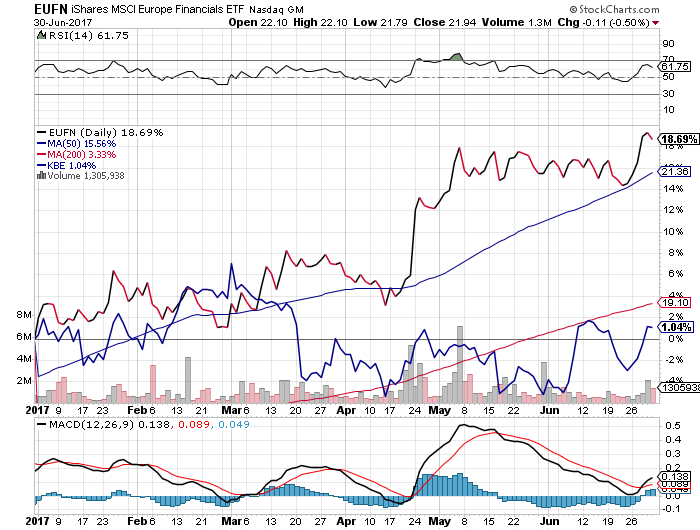Click the -0.1 label on MACD axis
Viewport: 700px width, 530px height.
671,509
